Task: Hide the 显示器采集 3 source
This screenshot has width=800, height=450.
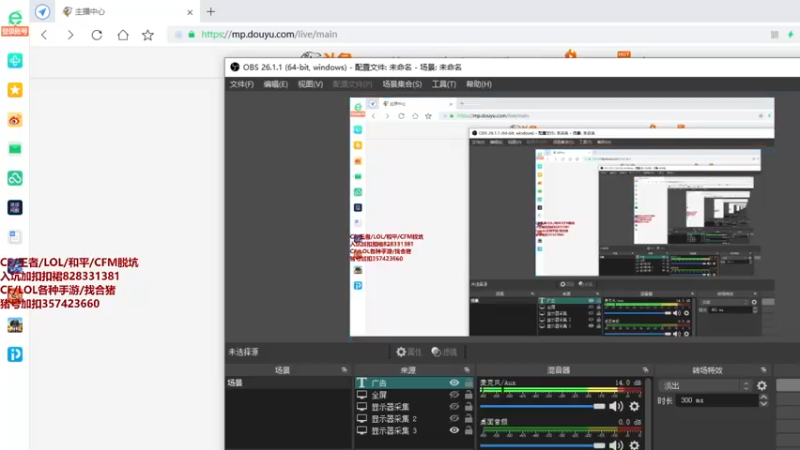Action: point(454,430)
